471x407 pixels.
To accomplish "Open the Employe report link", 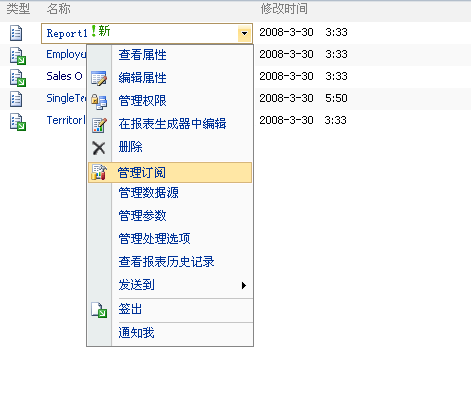I will point(66,54).
